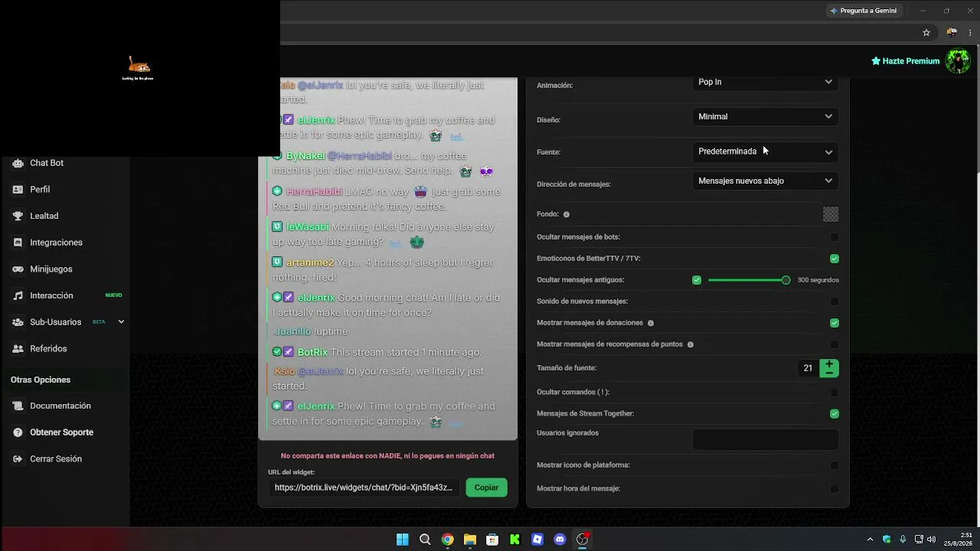Uncheck Mostrar mensajes de donaciones
This screenshot has height=551, width=980.
[835, 323]
